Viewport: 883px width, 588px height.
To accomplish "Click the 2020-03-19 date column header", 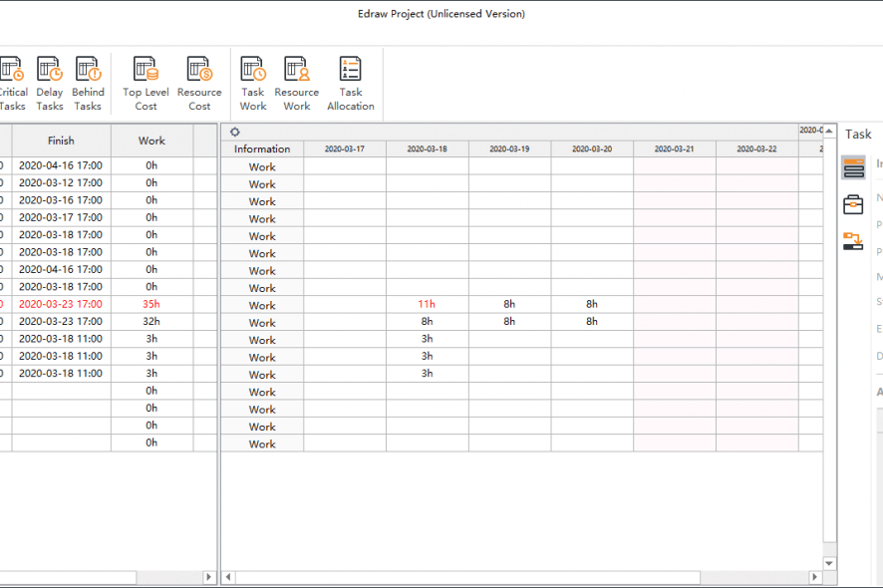I will pyautogui.click(x=509, y=148).
